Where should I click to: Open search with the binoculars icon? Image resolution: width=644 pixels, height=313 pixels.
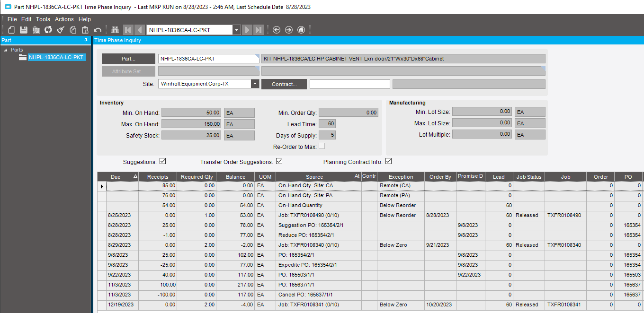(115, 30)
